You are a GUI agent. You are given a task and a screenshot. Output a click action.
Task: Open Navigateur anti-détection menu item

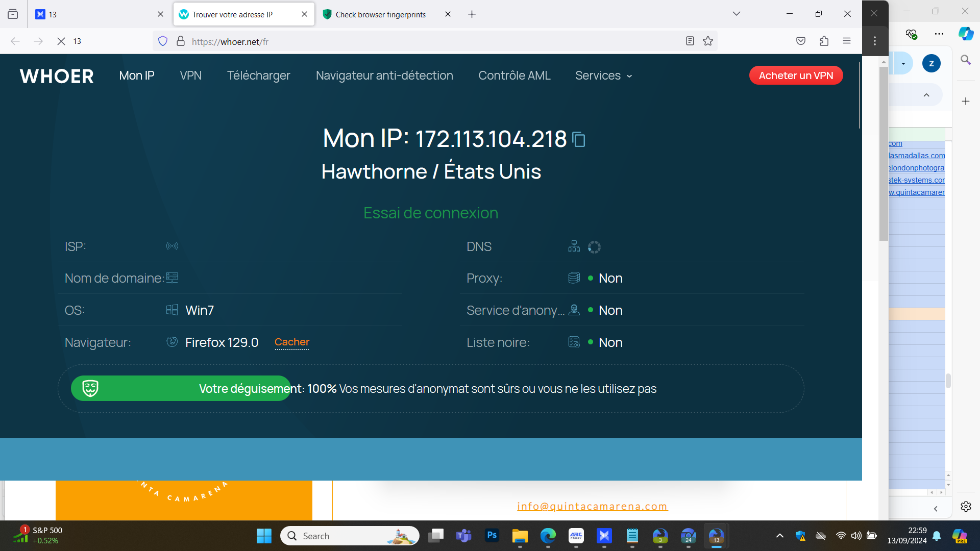point(384,76)
